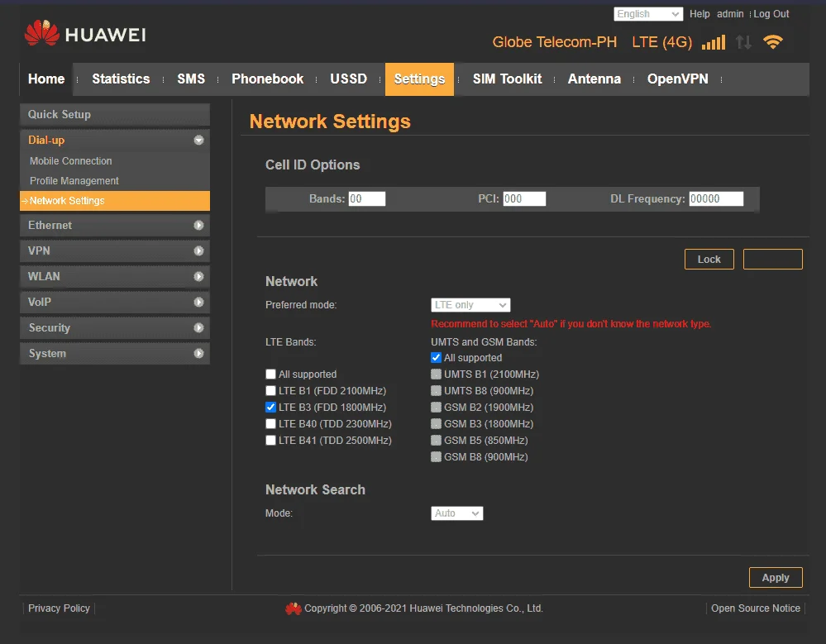
Task: Toggle GSM B3 (1800MHz) checkbox
Action: click(437, 424)
